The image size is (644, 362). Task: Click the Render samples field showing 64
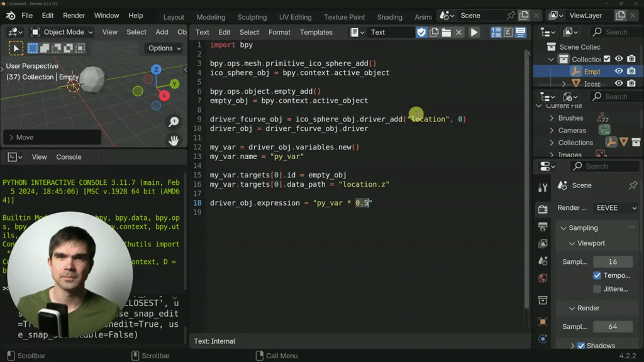[613, 327]
